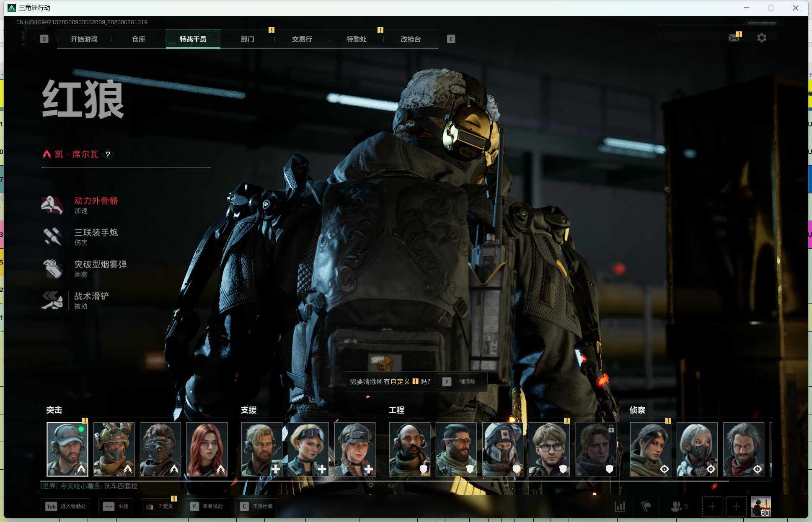This screenshot has height=522, width=812.
Task: Click the 战术滑铲 skill name
Action: [91, 296]
